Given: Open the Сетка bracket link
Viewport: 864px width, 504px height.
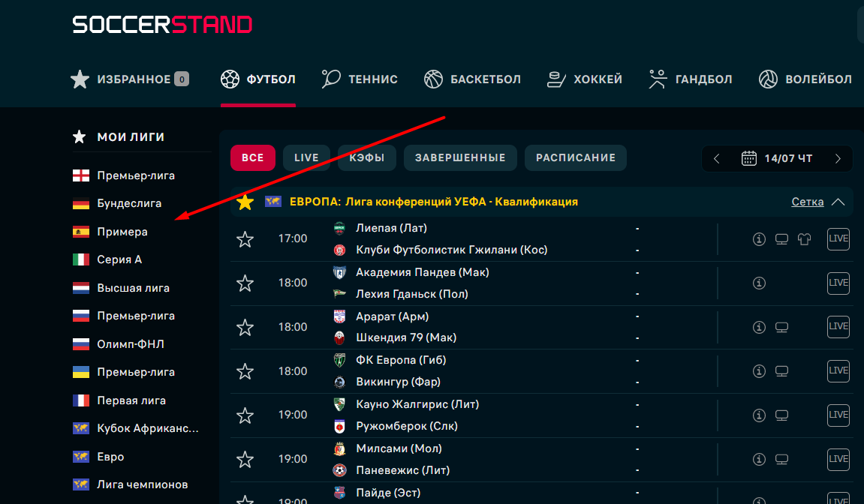Looking at the screenshot, I should point(807,202).
